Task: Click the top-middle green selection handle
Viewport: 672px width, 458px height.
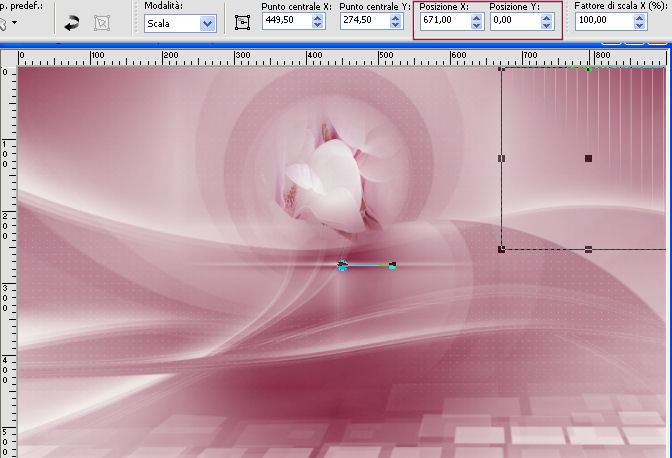Action: point(589,69)
